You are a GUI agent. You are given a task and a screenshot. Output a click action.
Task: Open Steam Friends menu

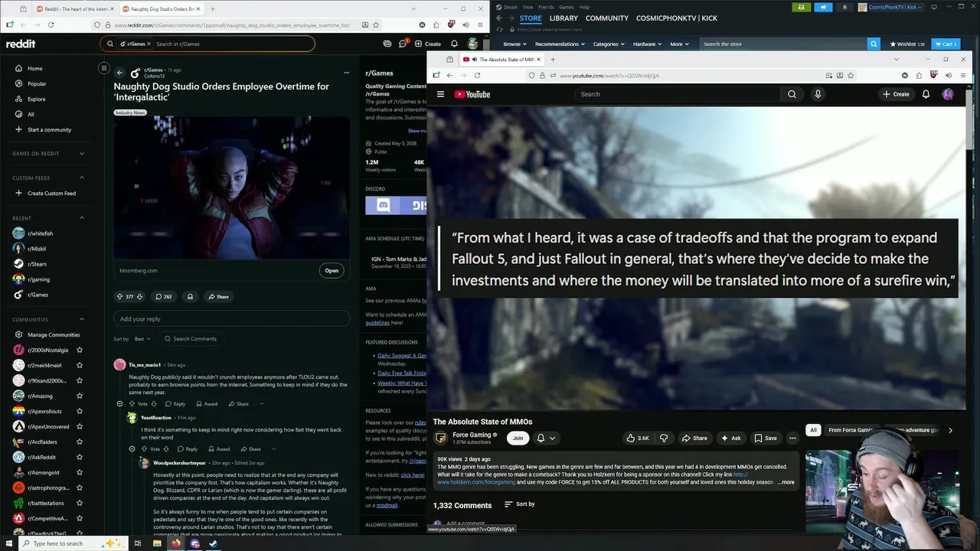tap(546, 7)
